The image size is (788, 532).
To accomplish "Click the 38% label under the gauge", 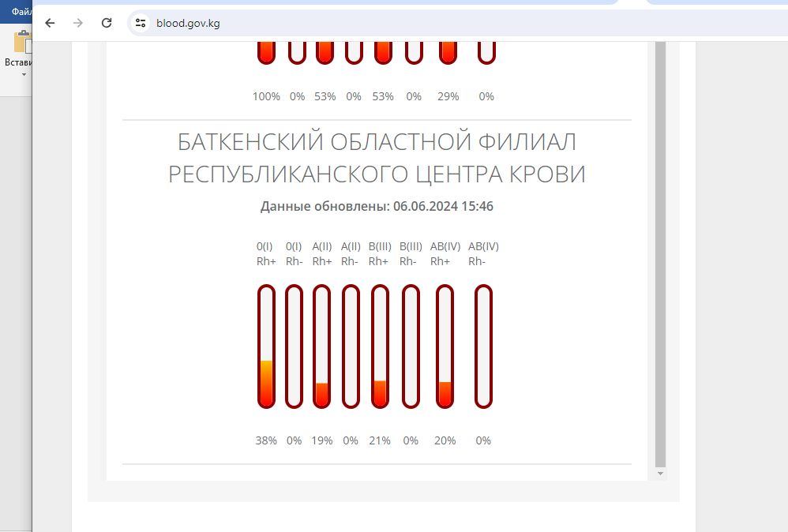I will click(x=266, y=440).
